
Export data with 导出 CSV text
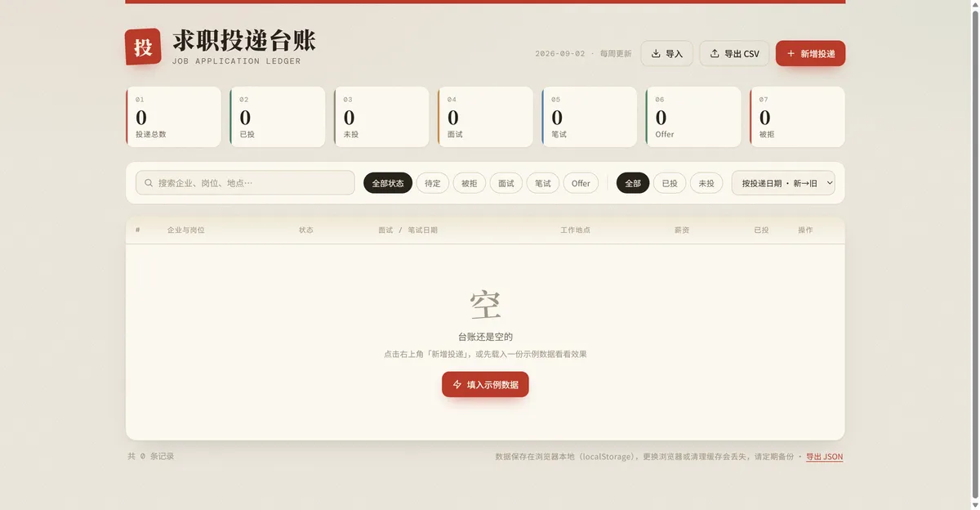[742, 54]
